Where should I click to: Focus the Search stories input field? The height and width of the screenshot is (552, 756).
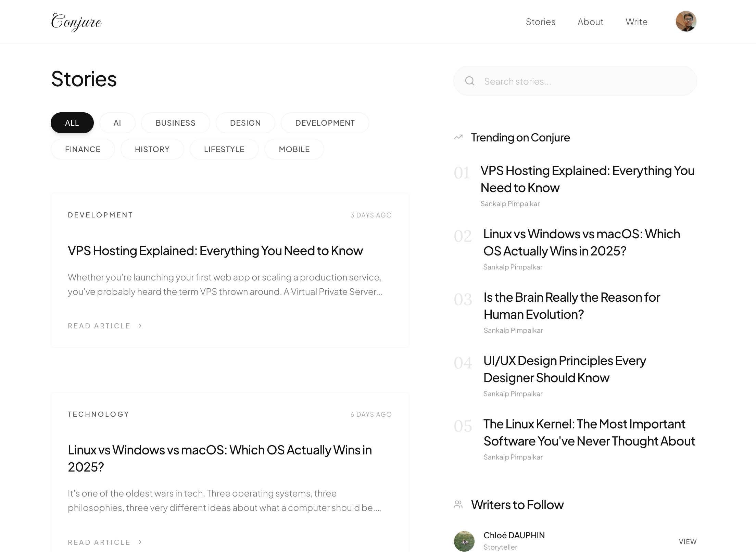tap(582, 81)
